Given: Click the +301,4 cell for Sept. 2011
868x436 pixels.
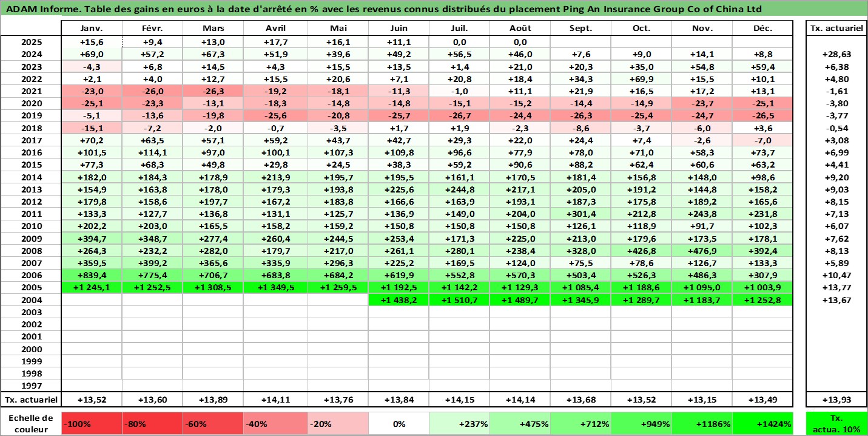Looking at the screenshot, I should pos(580,214).
